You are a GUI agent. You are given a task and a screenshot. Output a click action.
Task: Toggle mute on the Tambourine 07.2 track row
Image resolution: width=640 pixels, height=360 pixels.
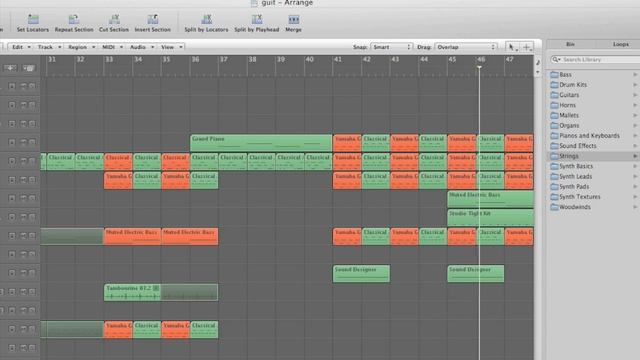point(23,291)
